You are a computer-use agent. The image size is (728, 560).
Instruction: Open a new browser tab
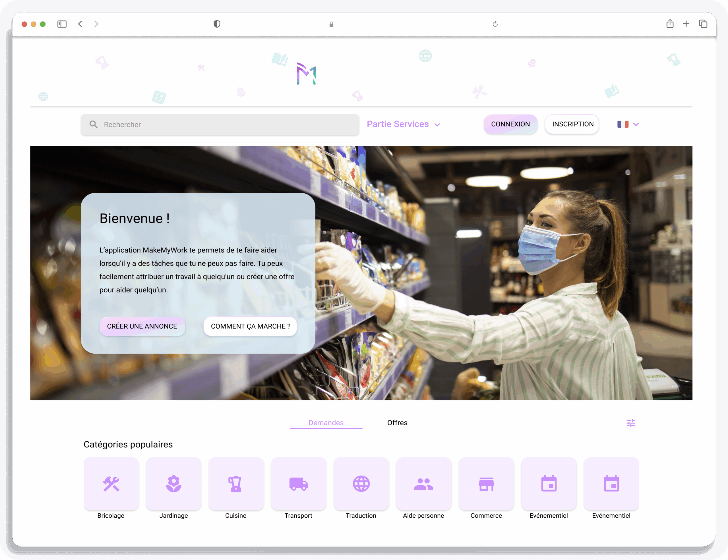tap(686, 24)
